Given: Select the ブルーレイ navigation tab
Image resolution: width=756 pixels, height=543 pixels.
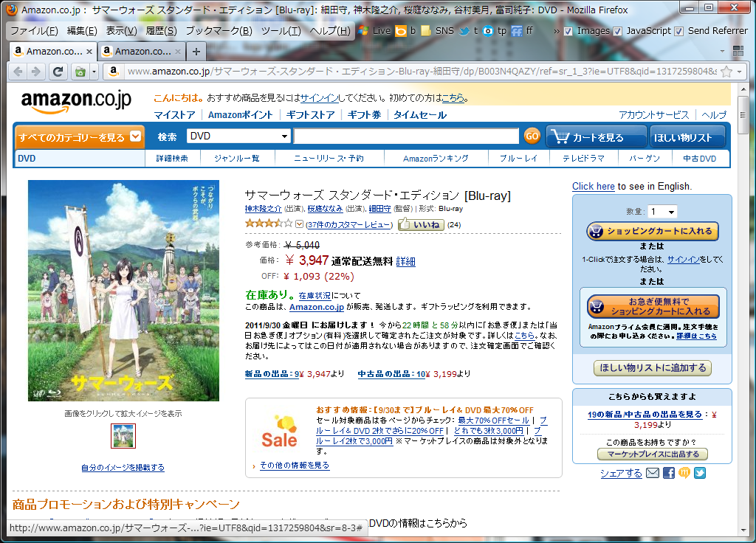Looking at the screenshot, I should pos(519,159).
